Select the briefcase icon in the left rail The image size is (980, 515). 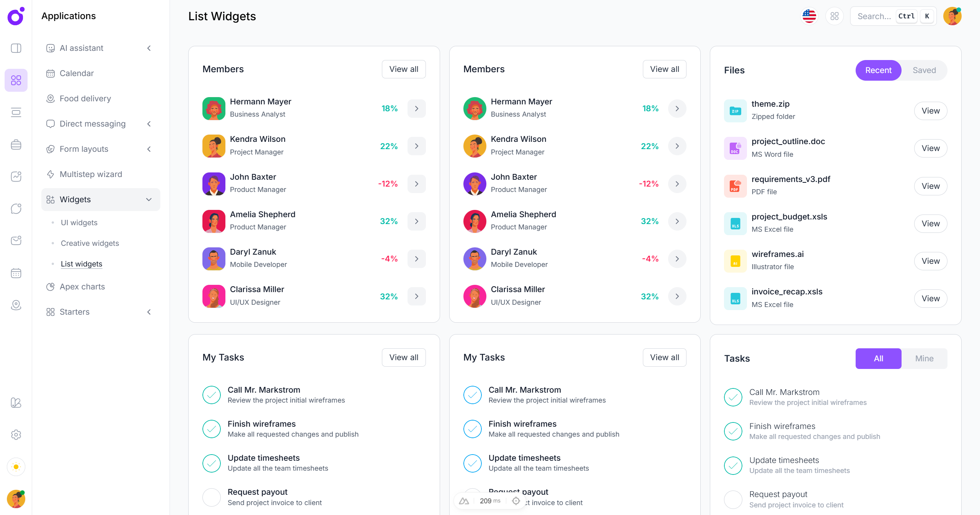coord(16,144)
